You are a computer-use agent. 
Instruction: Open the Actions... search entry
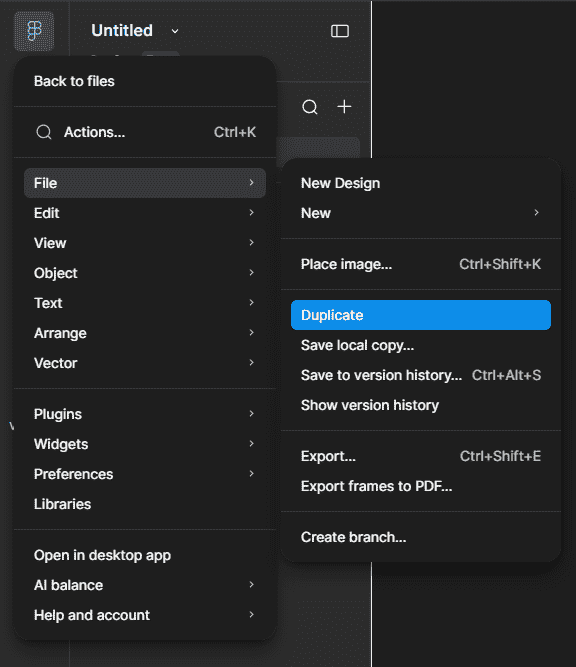click(x=145, y=132)
